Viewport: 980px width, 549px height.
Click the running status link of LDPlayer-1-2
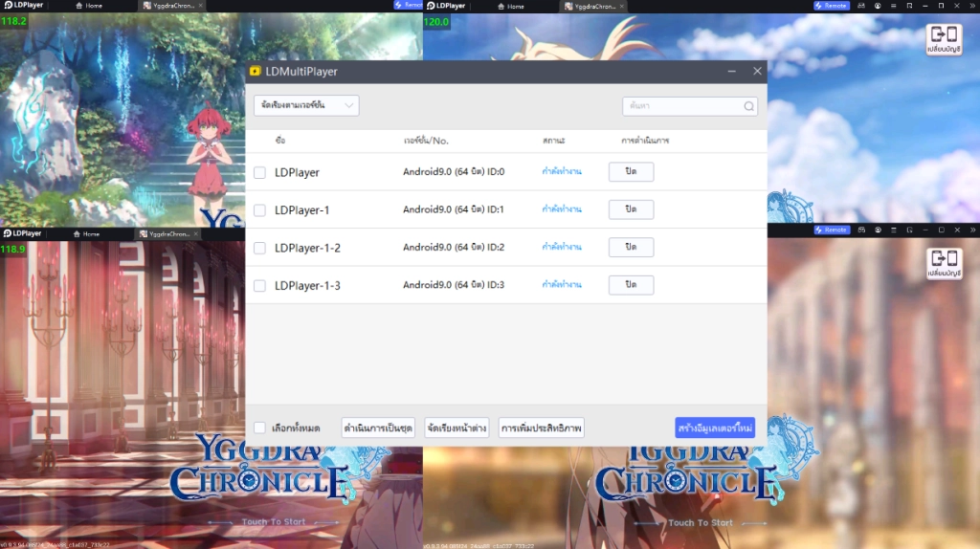562,248
